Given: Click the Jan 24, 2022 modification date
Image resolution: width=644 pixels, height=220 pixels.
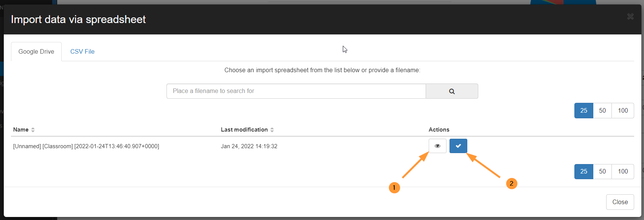Looking at the screenshot, I should point(249,146).
